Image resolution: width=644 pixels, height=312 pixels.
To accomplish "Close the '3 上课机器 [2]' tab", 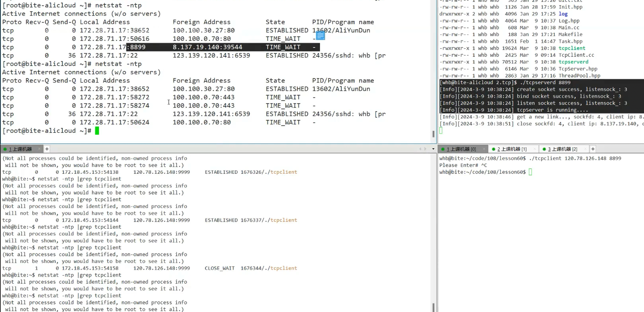I will (585, 149).
